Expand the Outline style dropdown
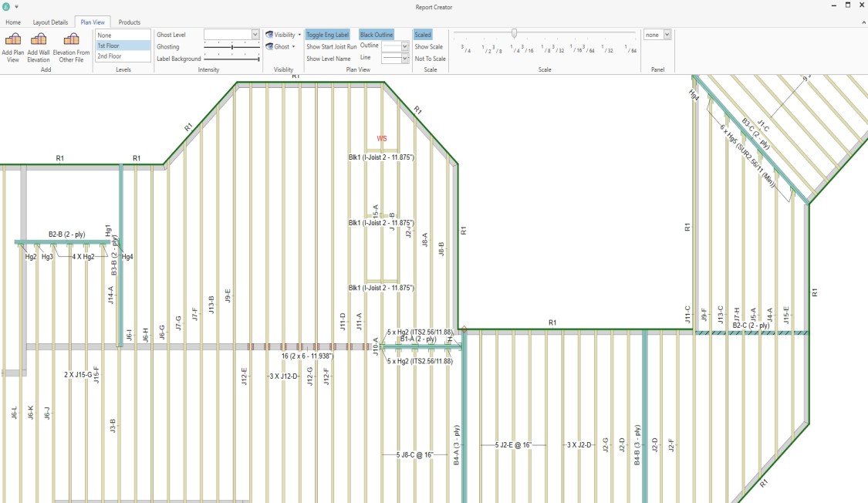Image resolution: width=868 pixels, height=503 pixels. (x=404, y=47)
